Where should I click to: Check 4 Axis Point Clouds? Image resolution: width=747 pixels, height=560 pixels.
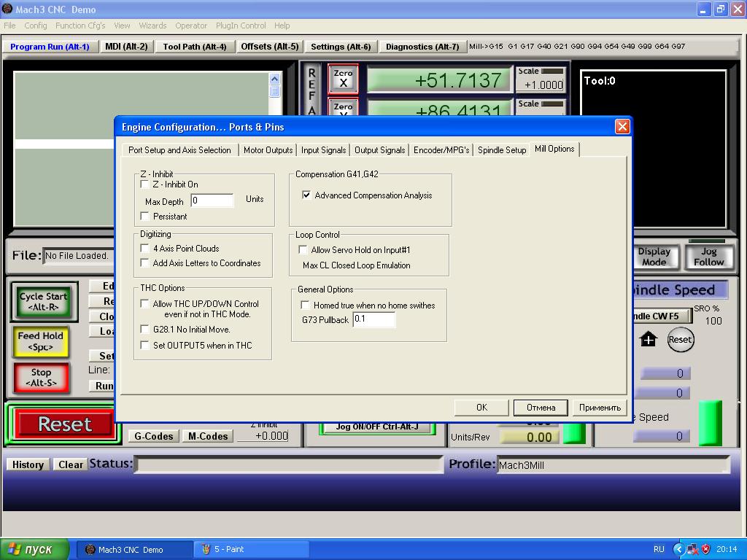[145, 248]
